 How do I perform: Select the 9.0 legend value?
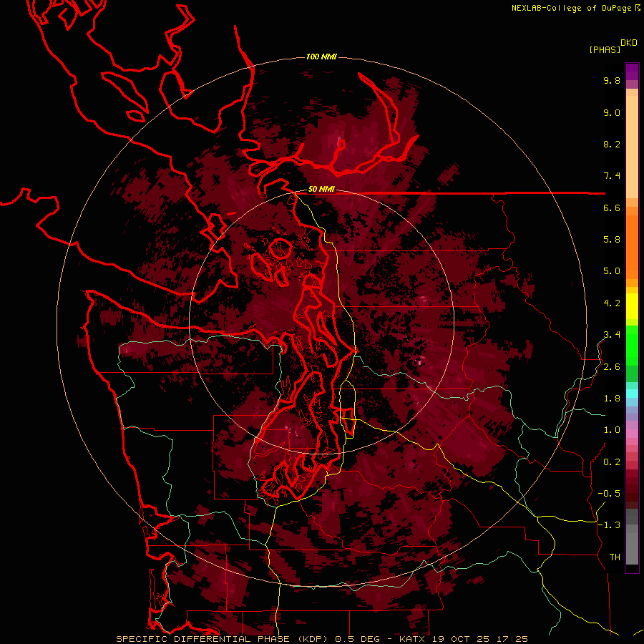coord(612,112)
